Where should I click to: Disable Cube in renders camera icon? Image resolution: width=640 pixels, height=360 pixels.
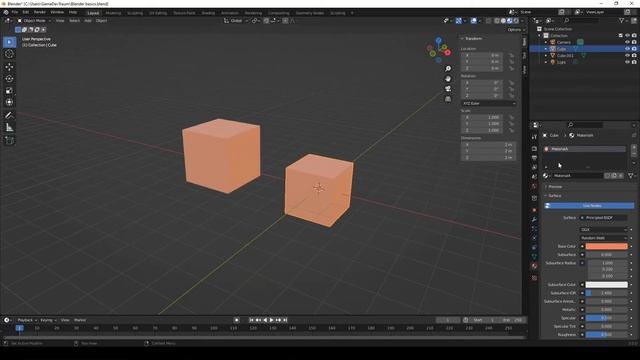(634, 49)
